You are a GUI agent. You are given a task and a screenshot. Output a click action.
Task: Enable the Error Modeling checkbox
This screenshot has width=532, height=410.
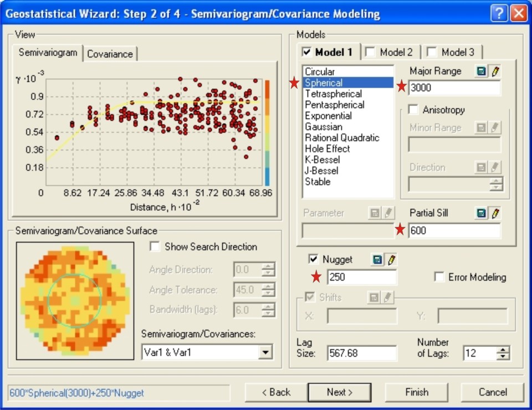pos(439,277)
